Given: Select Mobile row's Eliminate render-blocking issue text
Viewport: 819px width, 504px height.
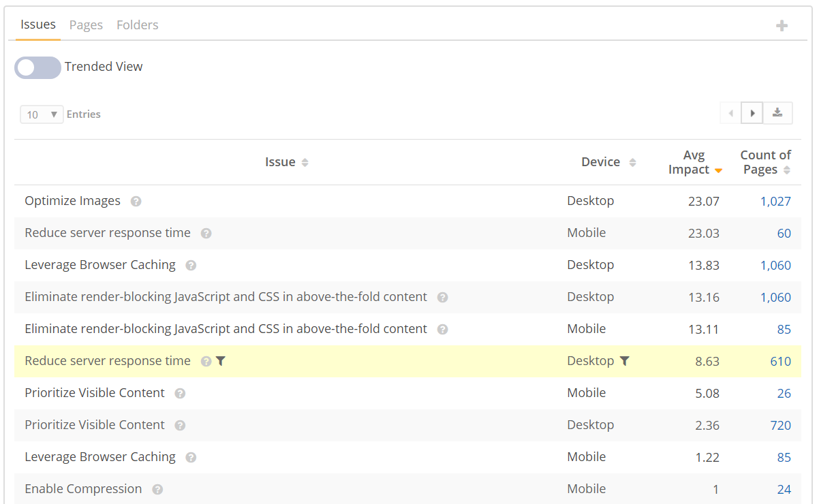Looking at the screenshot, I should tap(226, 329).
